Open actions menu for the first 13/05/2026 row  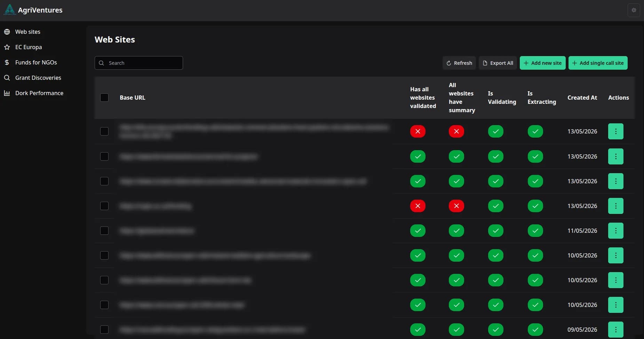click(x=615, y=131)
